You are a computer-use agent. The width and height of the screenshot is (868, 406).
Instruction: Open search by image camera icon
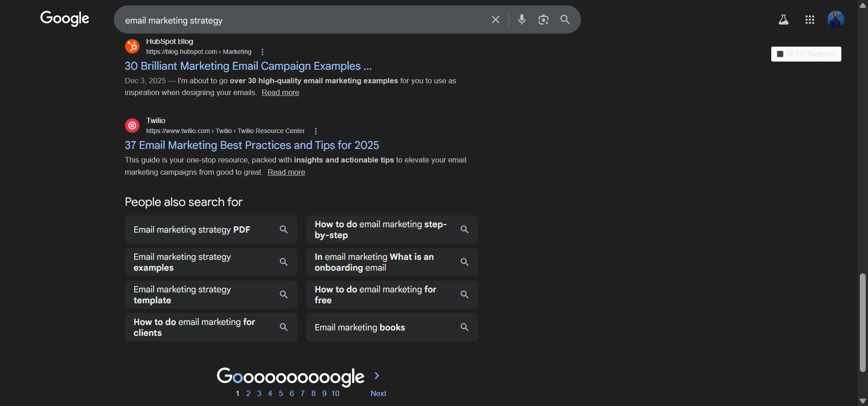(x=543, y=19)
